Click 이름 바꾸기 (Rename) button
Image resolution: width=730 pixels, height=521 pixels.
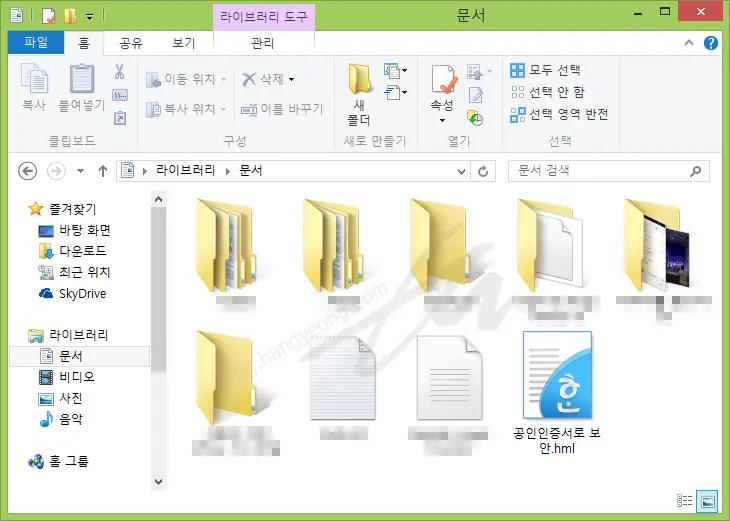pos(282,109)
